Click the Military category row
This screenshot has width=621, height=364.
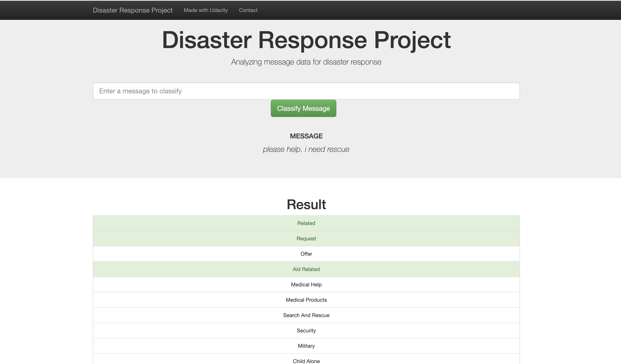coord(306,346)
